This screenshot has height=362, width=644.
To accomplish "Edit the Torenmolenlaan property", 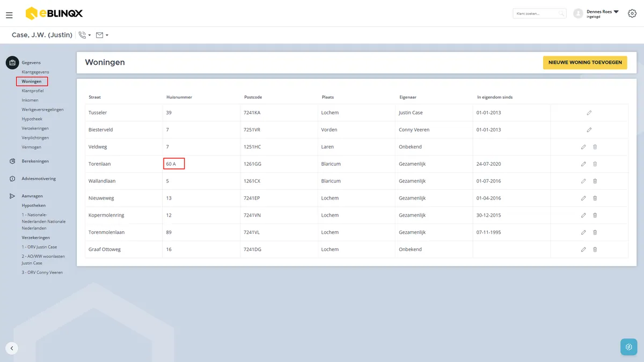I will click(x=583, y=232).
